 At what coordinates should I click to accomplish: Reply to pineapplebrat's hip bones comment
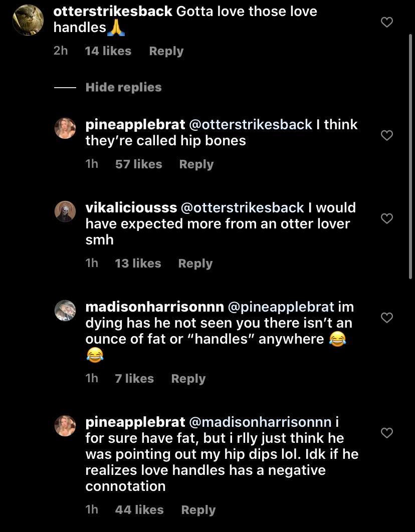coord(196,164)
